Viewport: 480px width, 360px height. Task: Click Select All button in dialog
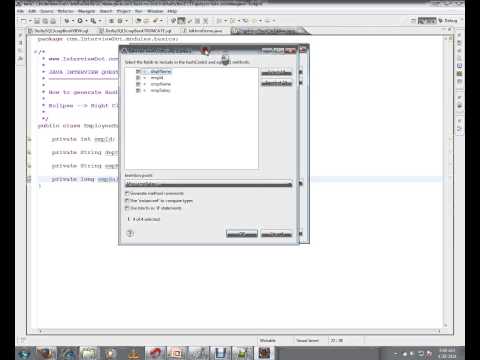click(x=276, y=73)
